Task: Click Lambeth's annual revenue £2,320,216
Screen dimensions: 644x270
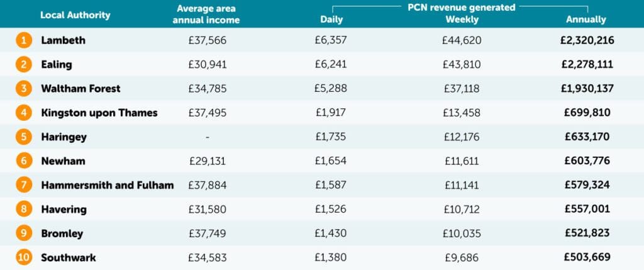Action: point(587,40)
